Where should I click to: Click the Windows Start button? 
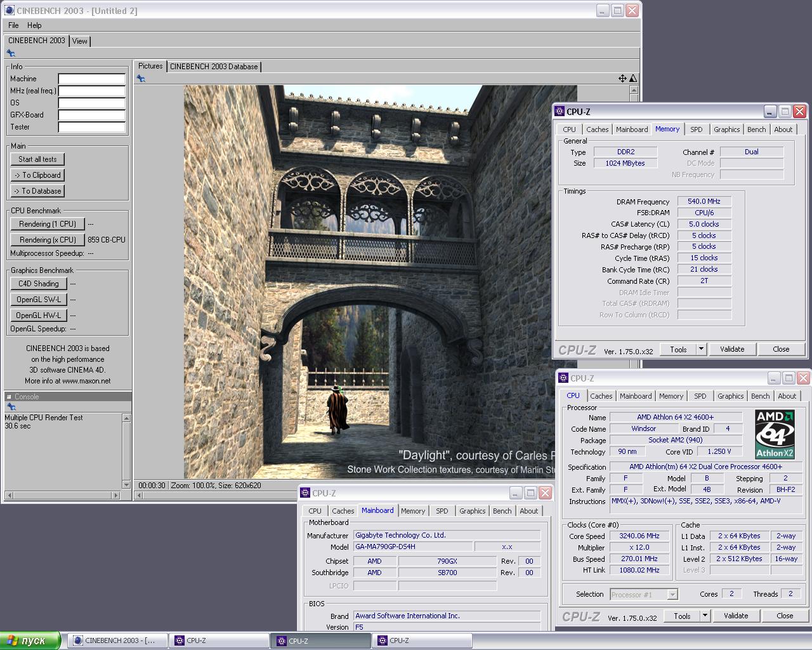click(x=30, y=640)
